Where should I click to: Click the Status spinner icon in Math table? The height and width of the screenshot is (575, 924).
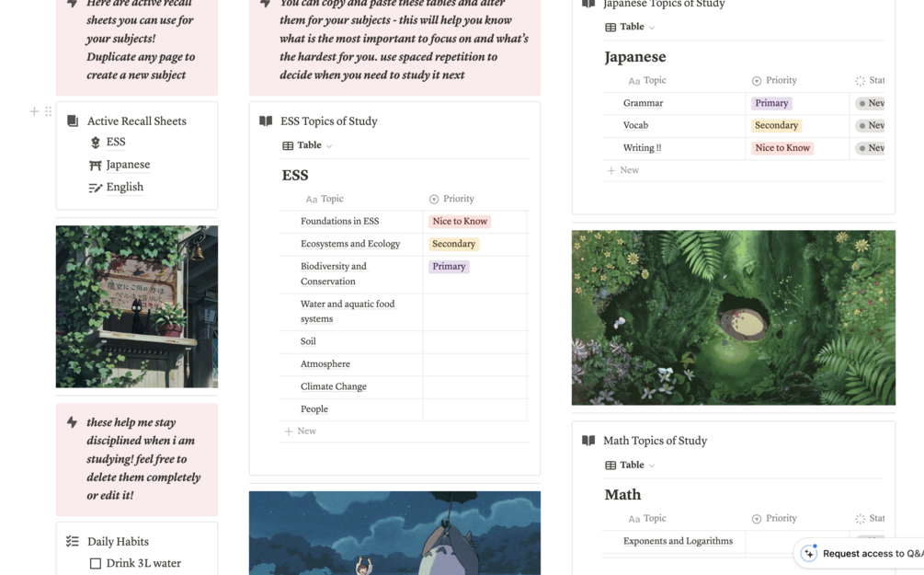click(861, 519)
